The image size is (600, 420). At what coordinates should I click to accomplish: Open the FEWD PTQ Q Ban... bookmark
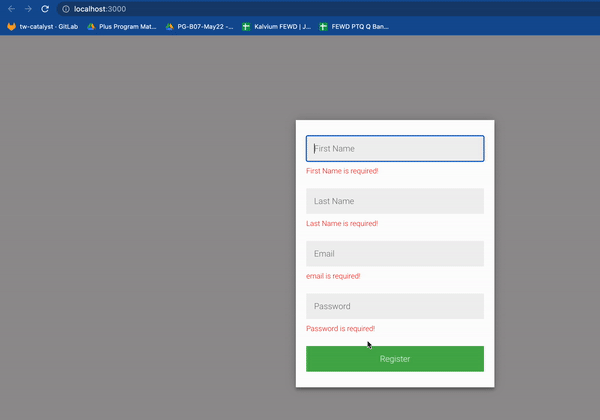[354, 27]
